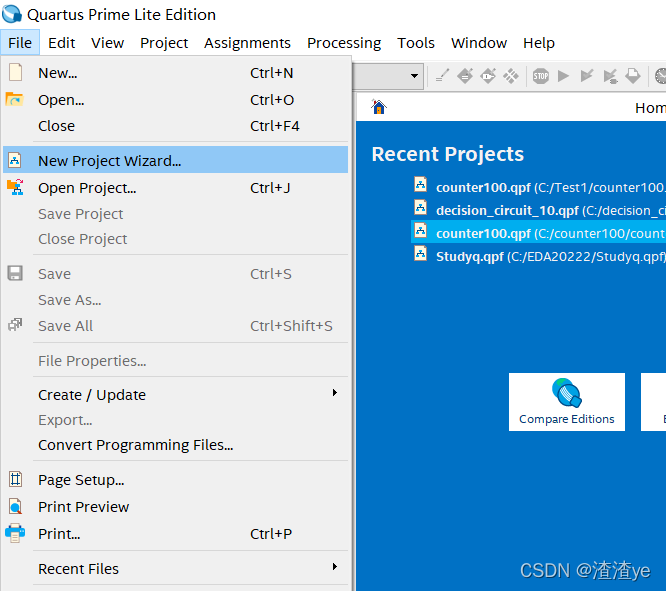
Task: Click the New Project Wizard icon
Action: click(x=15, y=160)
